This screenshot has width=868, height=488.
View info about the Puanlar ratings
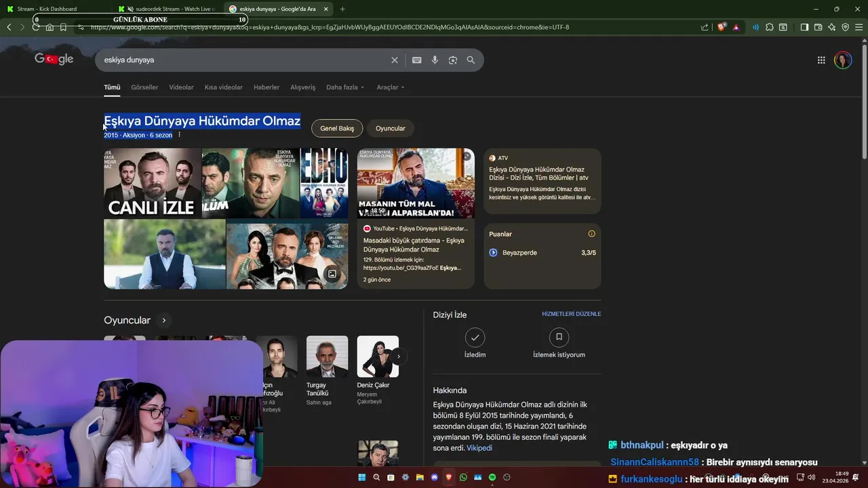pyautogui.click(x=591, y=234)
